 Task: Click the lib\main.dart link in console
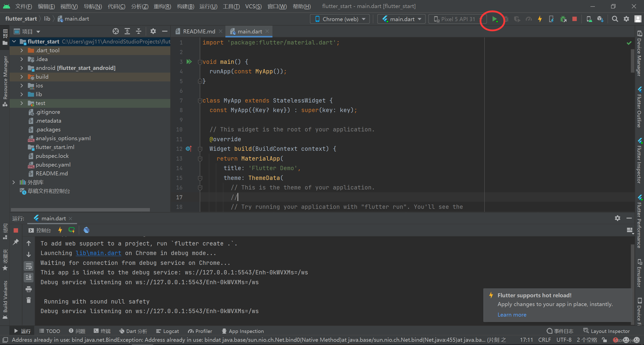pos(98,253)
